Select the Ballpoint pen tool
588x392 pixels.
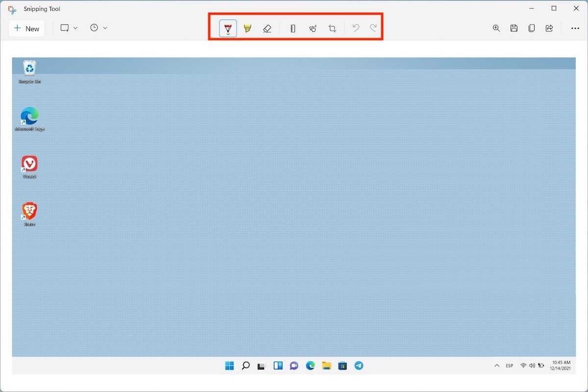(228, 27)
